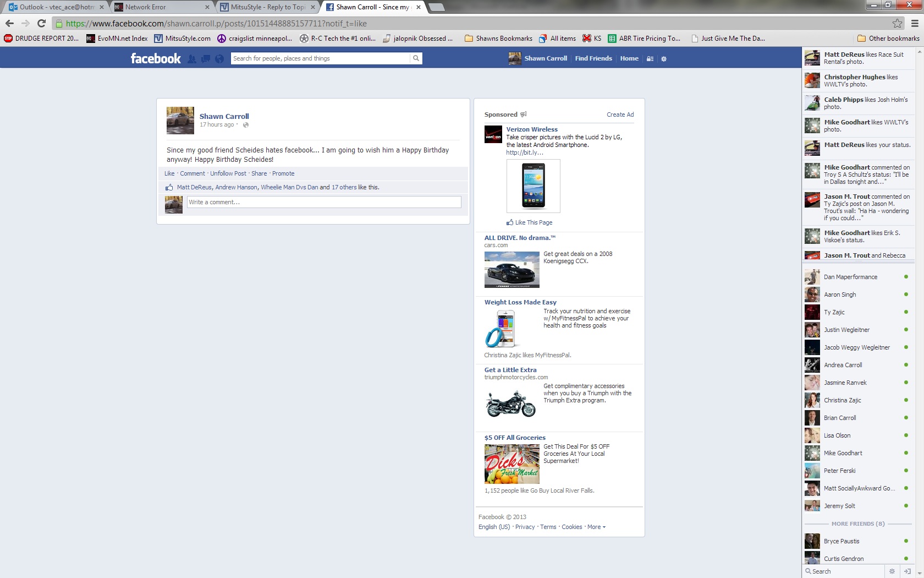Toggle Unfollow Post on the status
Viewport: 924px width, 578px height.
(x=228, y=173)
